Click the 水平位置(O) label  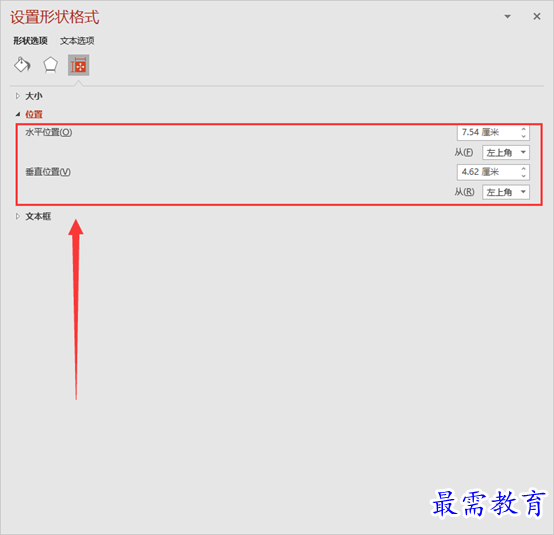point(49,132)
